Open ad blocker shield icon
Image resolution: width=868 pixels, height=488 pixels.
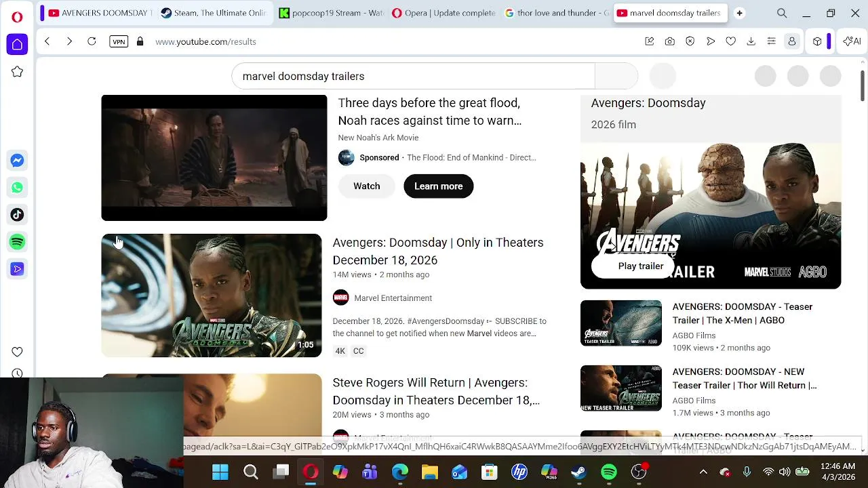point(690,41)
